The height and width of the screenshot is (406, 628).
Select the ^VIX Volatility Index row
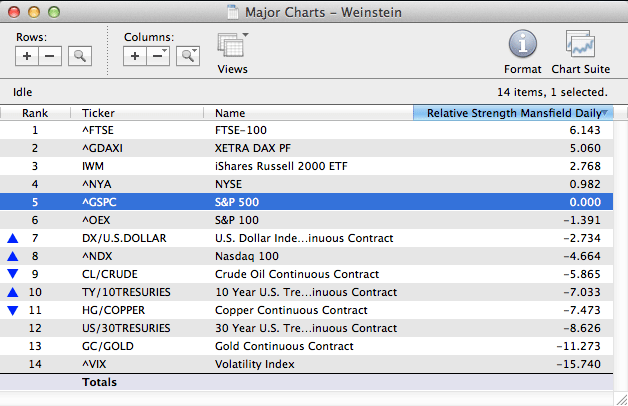tap(300, 364)
